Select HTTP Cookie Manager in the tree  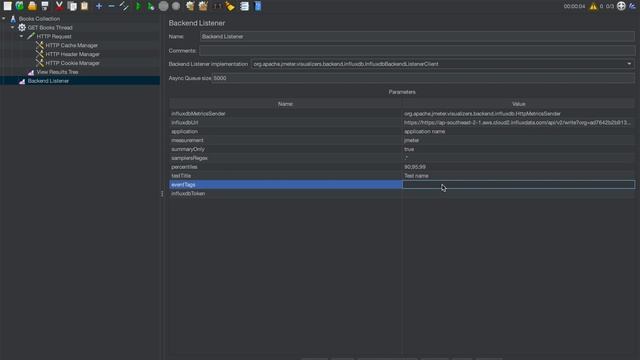click(x=72, y=63)
